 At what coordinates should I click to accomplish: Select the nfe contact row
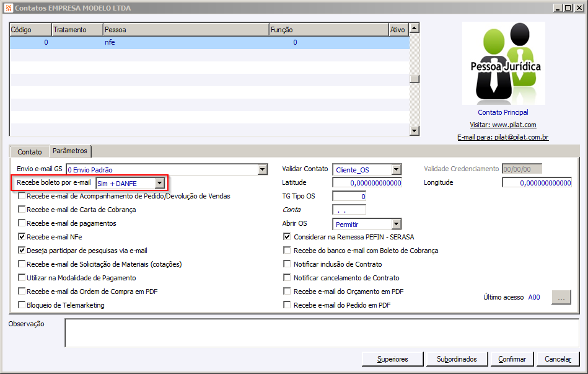coord(209,42)
